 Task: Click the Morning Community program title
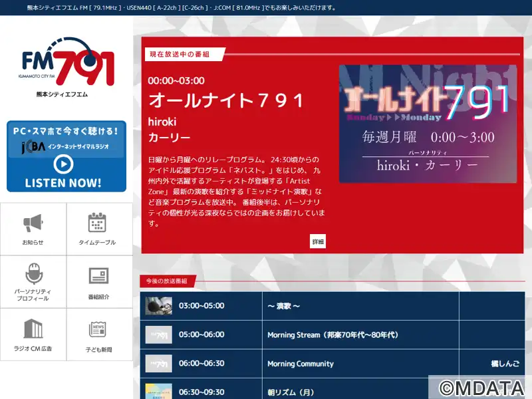click(x=301, y=364)
